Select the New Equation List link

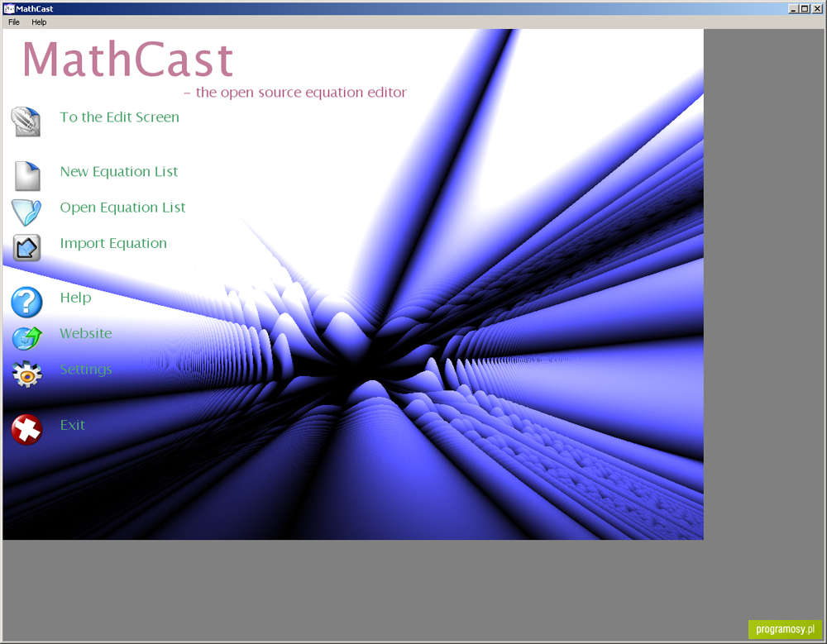119,171
